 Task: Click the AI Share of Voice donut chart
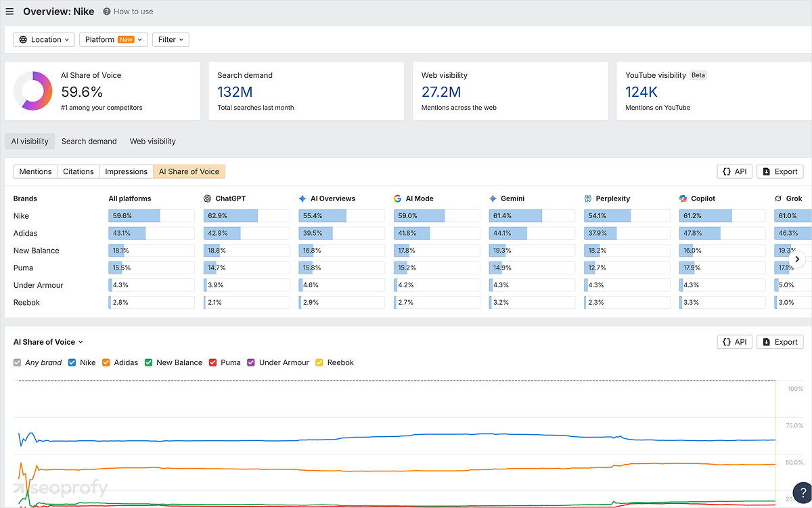[x=32, y=91]
